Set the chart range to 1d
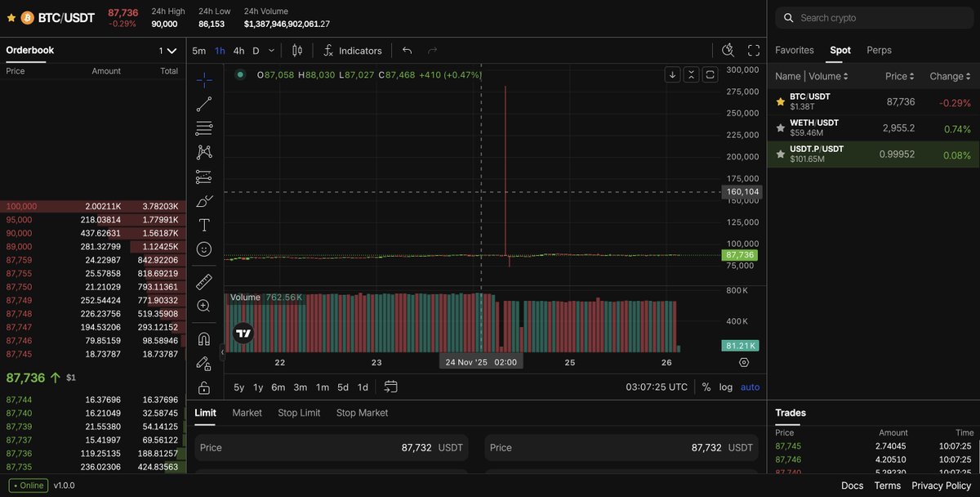Screen dimensions: 980x497 pos(363,387)
